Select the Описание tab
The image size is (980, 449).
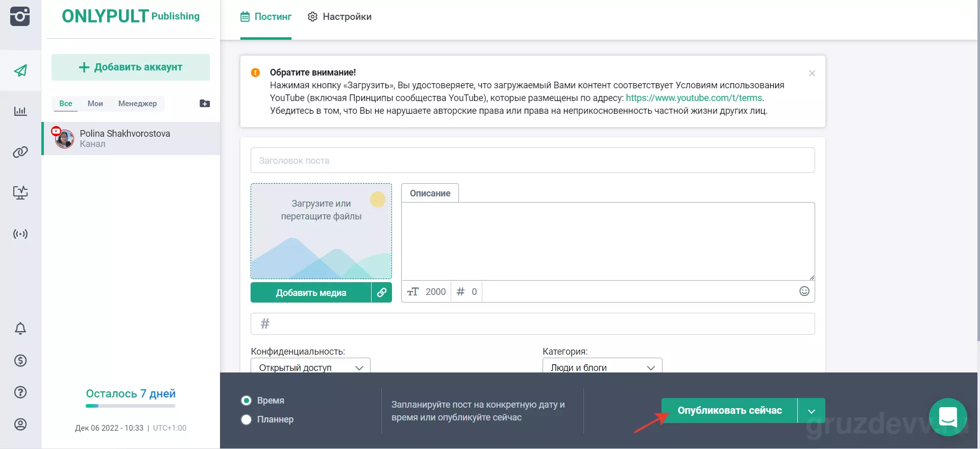pos(430,193)
